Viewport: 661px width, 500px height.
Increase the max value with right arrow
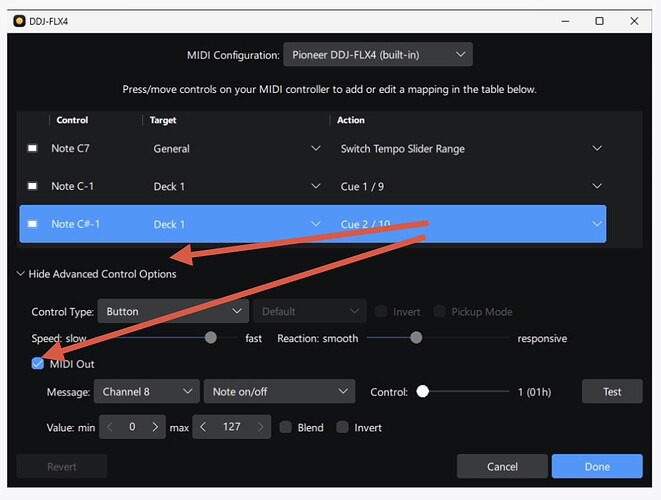click(x=260, y=427)
